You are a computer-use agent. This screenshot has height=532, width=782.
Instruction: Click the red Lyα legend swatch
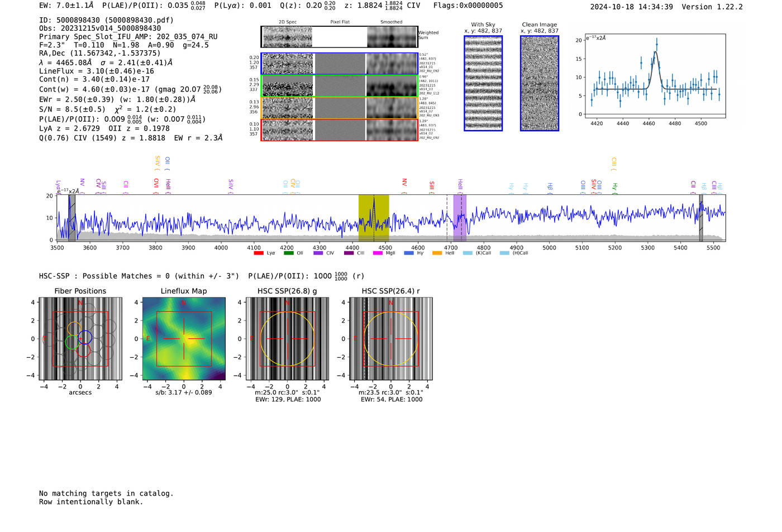259,253
